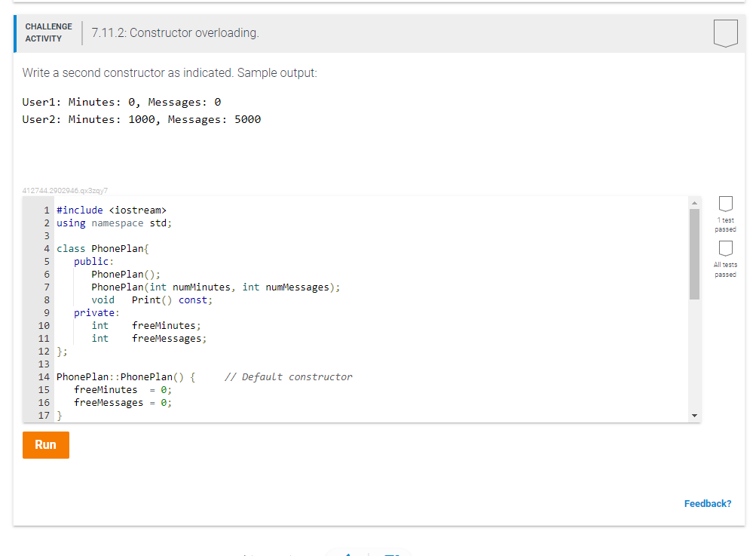The image size is (756, 556).
Task: Click the code editor scroll-down arrow
Action: [x=694, y=416]
